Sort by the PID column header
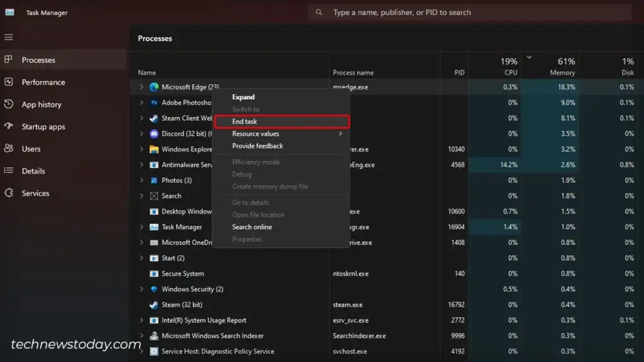The image size is (644, 362). tap(459, 73)
